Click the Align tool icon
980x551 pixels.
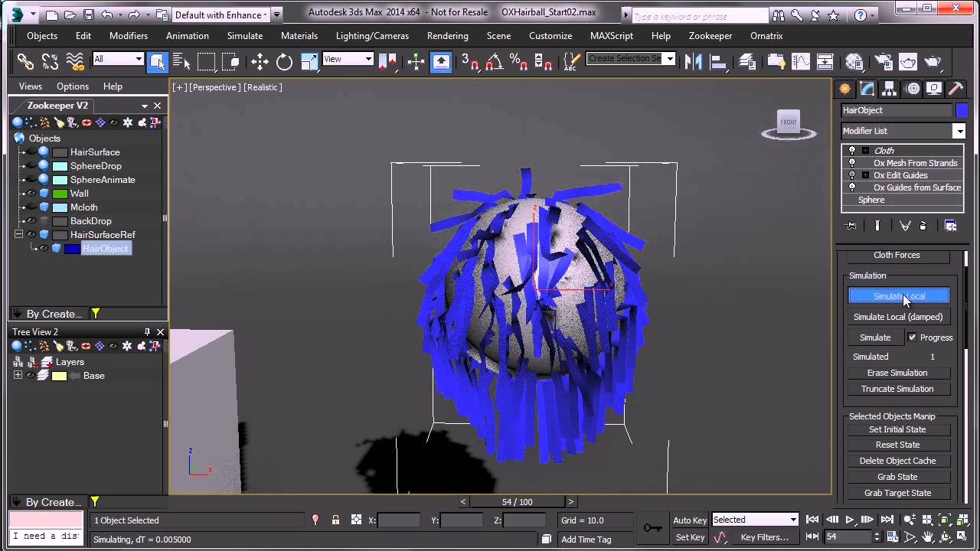(718, 61)
